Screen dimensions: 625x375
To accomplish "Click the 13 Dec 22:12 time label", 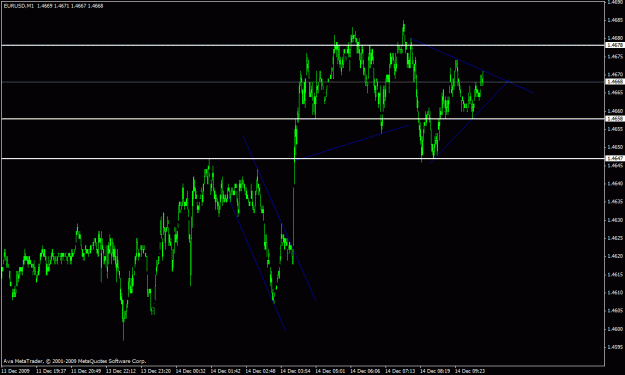I will pyautogui.click(x=121, y=371).
